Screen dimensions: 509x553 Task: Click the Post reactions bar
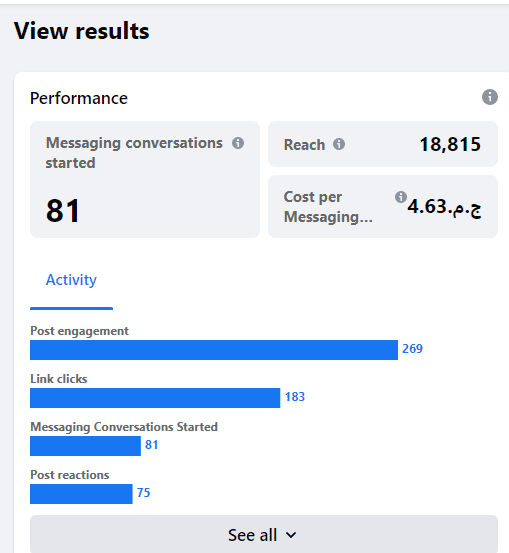tap(81, 494)
